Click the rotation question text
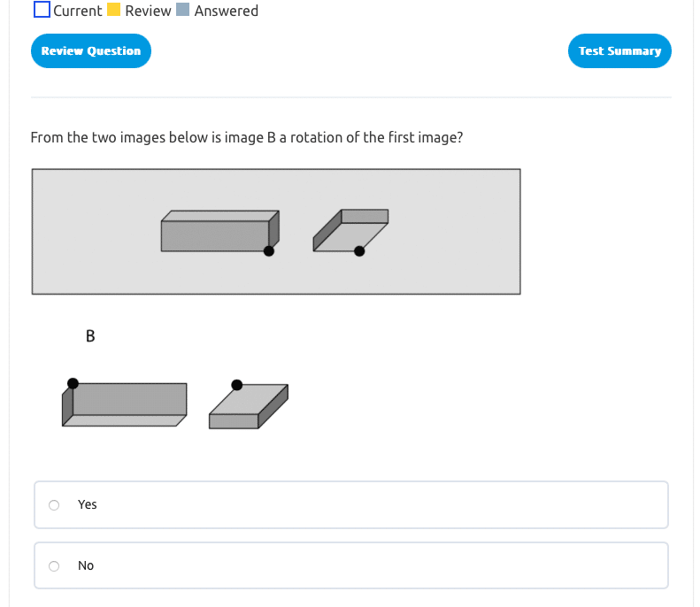Screen dimensions: 700x607 point(247,138)
